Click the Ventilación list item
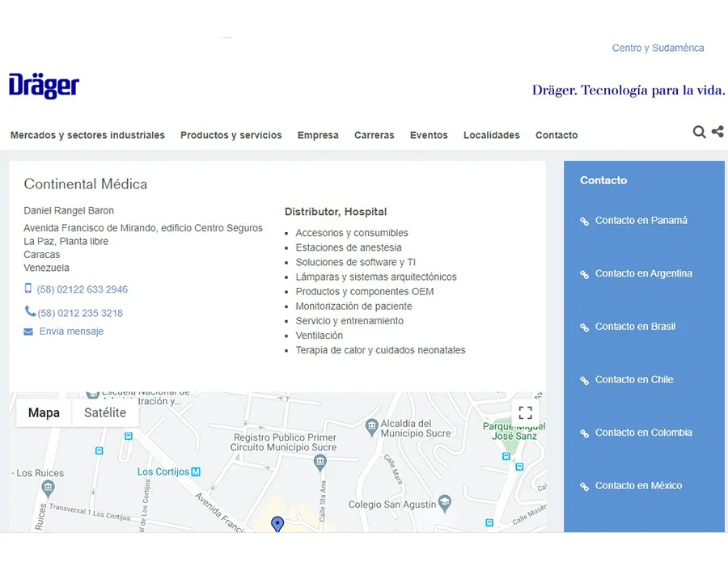 coord(320,336)
